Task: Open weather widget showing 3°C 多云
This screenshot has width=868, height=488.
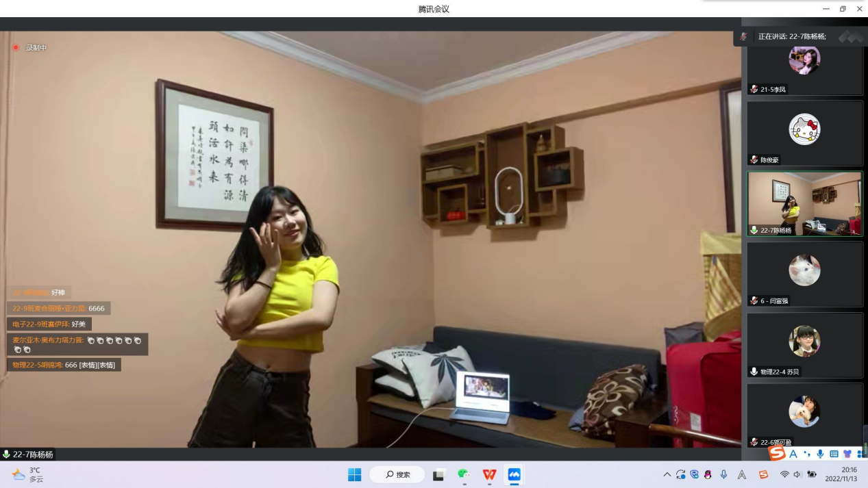Action: pyautogui.click(x=29, y=474)
